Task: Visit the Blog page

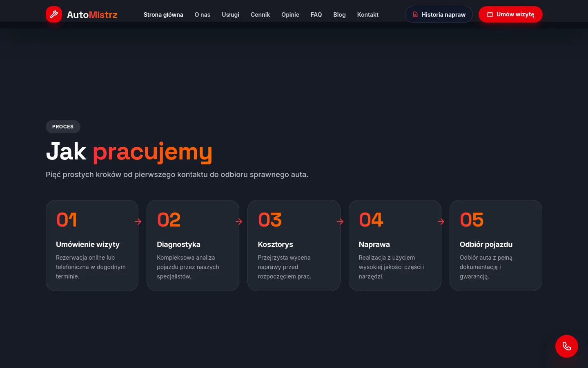Action: 339,15
